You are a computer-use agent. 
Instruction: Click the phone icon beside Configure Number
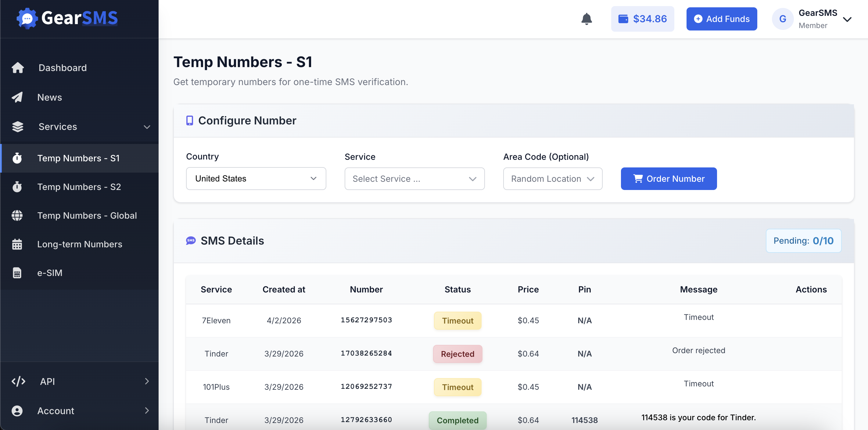190,120
